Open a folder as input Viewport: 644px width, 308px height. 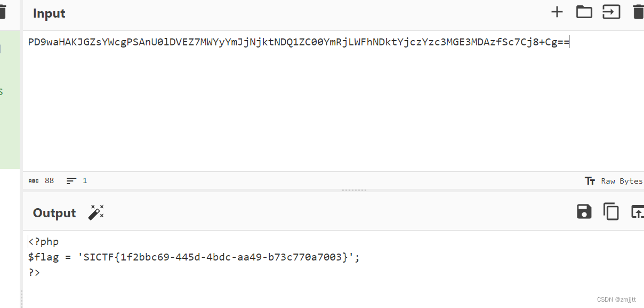(x=584, y=11)
